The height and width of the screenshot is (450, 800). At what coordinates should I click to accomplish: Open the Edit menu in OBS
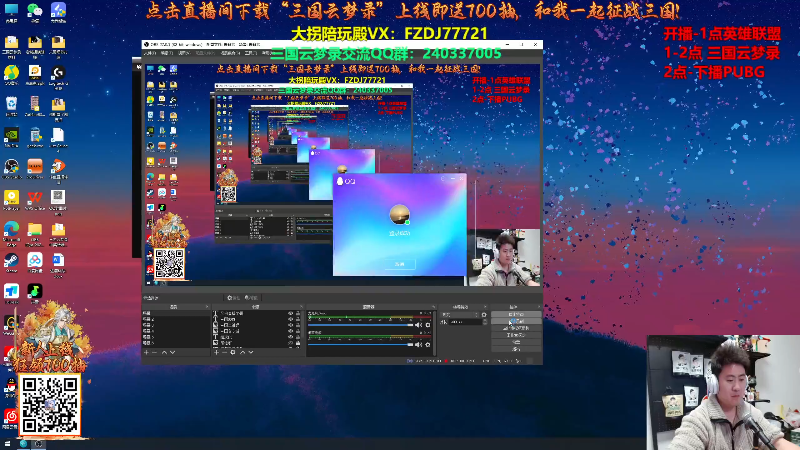tap(167, 53)
